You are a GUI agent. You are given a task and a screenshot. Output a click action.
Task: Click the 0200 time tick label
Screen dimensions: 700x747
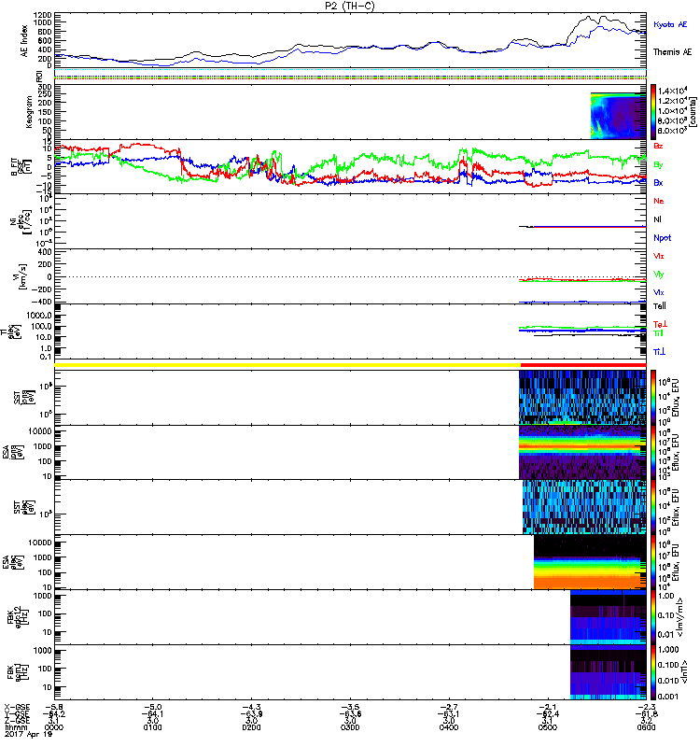[251, 727]
